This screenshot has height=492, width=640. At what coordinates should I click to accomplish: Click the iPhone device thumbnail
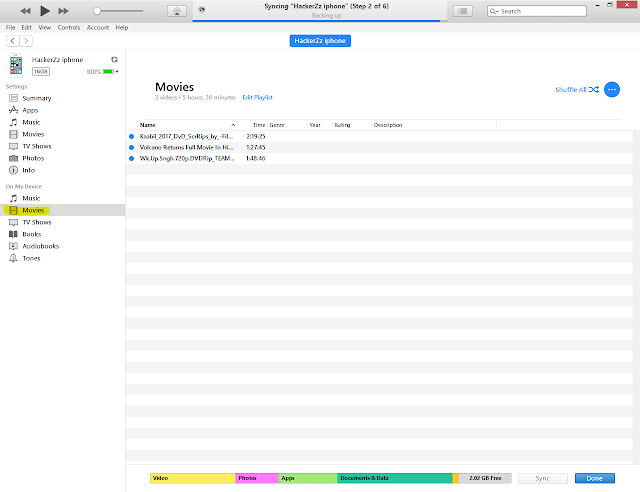tap(16, 65)
